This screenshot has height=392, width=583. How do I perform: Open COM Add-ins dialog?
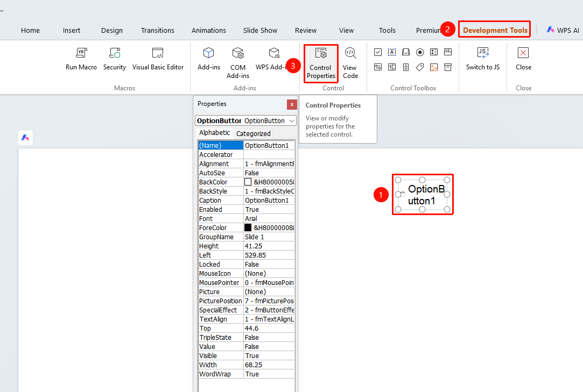pyautogui.click(x=238, y=63)
